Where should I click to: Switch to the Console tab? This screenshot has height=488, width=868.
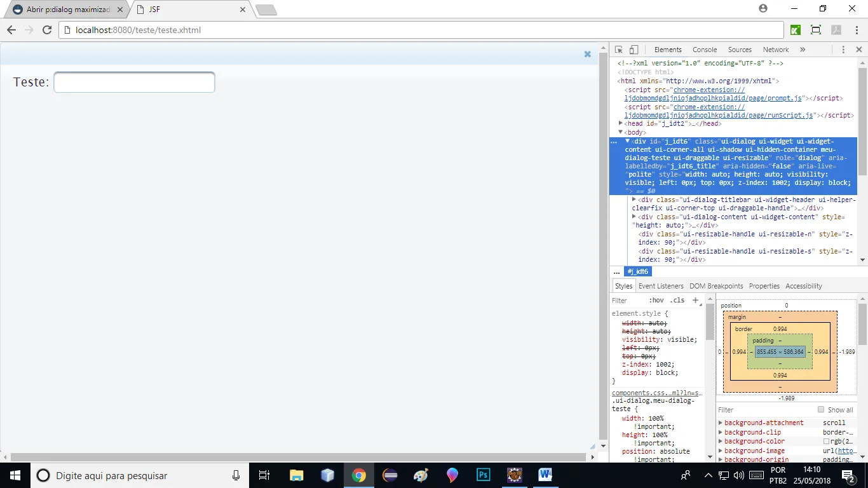(705, 50)
